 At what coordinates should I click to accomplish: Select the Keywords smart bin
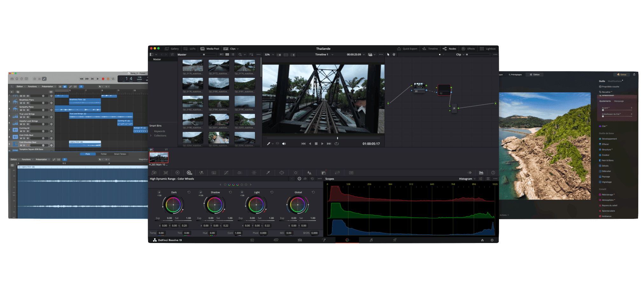coord(160,131)
